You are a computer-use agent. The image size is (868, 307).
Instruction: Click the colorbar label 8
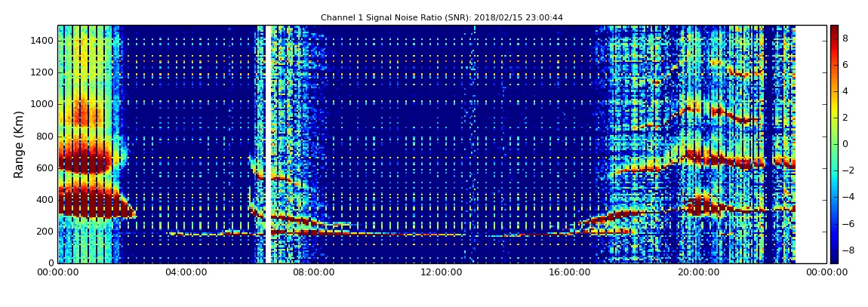coord(845,38)
